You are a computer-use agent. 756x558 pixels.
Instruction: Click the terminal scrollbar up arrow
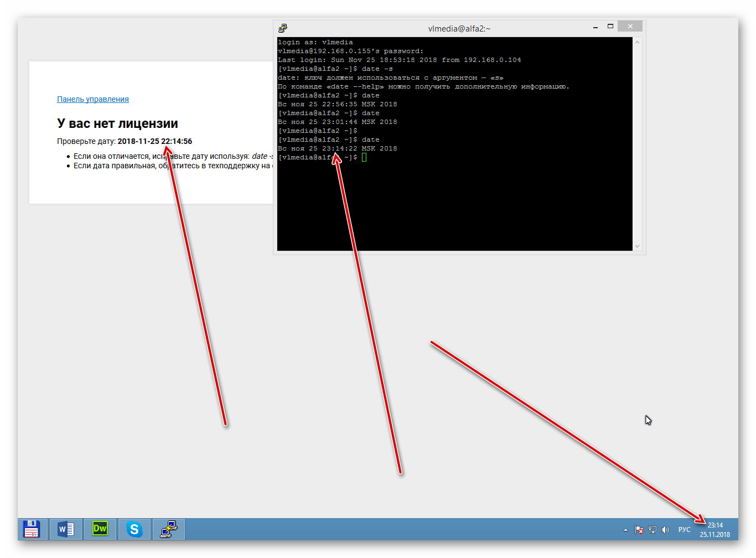[637, 42]
